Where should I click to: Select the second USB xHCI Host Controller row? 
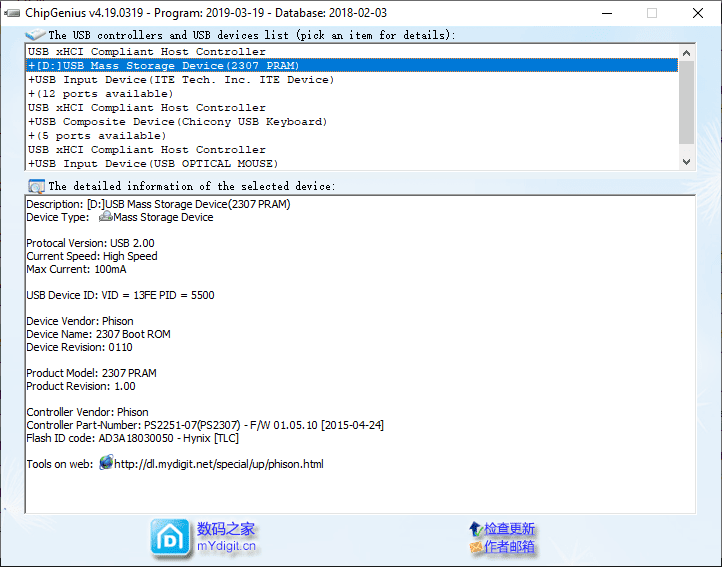pos(352,107)
